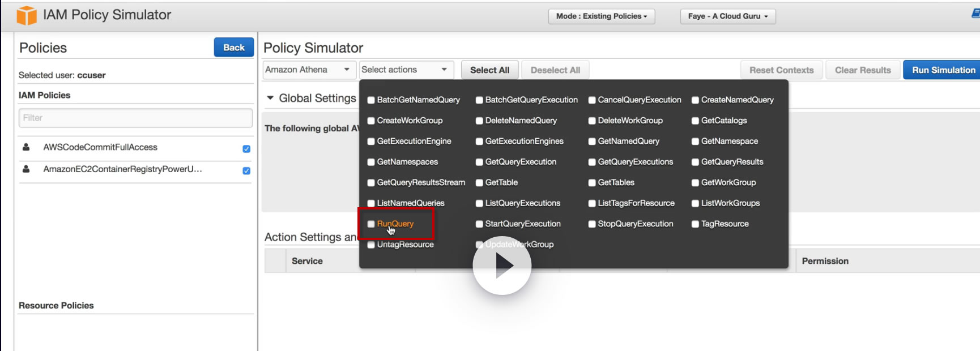The width and height of the screenshot is (980, 351).
Task: Click the Resource Policies heading
Action: point(56,306)
